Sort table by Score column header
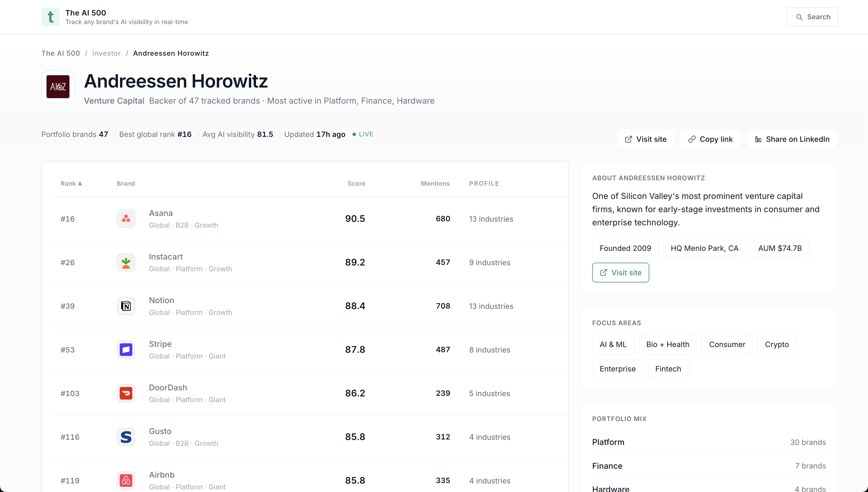868x492 pixels. (356, 183)
